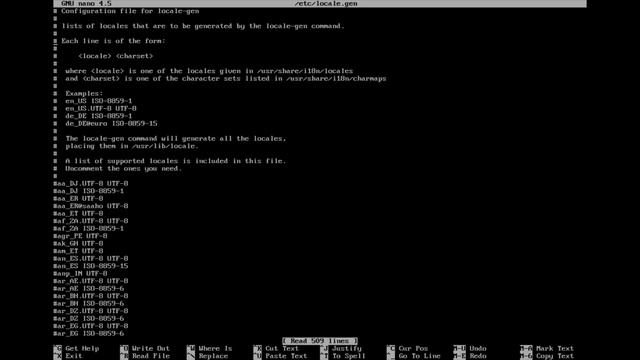This screenshot has width=640, height=360.
Task: Place cursor on '#ar_EG.UTF-8 UTF-8' line
Action: 91,326
